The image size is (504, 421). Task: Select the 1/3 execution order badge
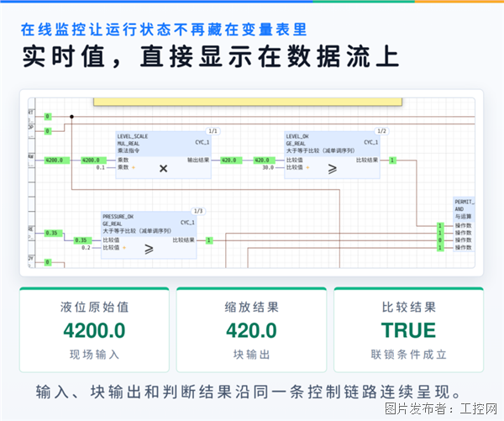[198, 211]
